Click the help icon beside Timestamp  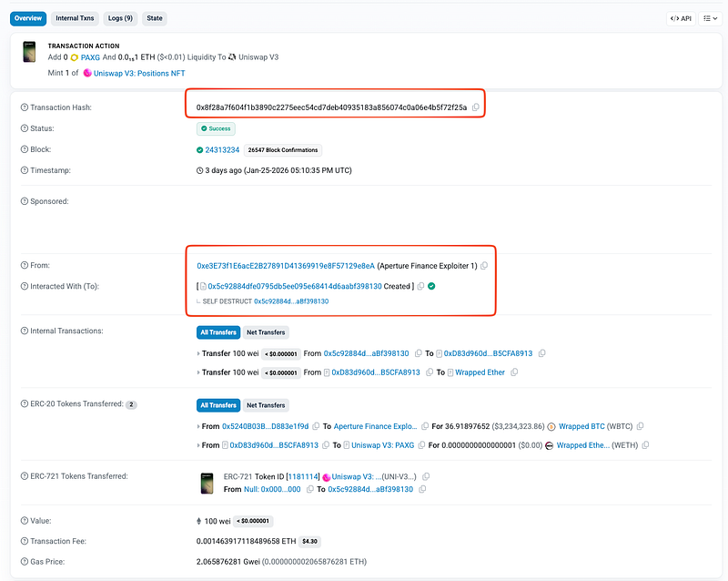coord(25,170)
